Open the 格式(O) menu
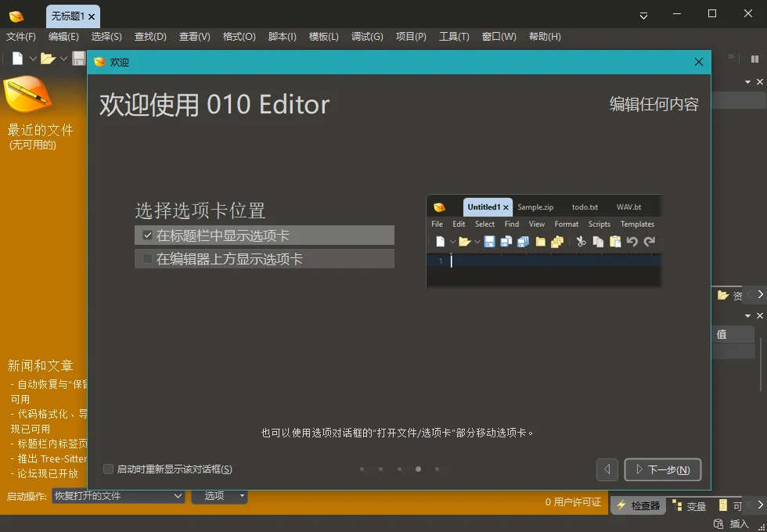This screenshot has width=767, height=532. click(239, 37)
